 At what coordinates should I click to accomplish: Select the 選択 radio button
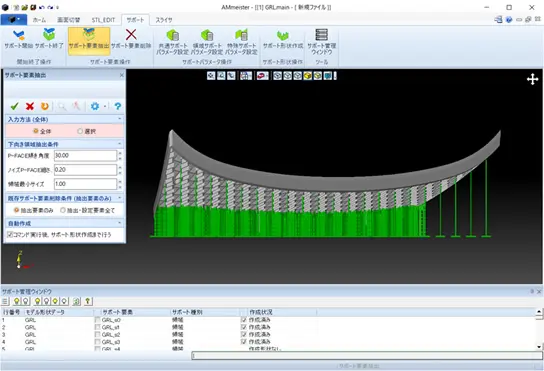pyautogui.click(x=80, y=131)
